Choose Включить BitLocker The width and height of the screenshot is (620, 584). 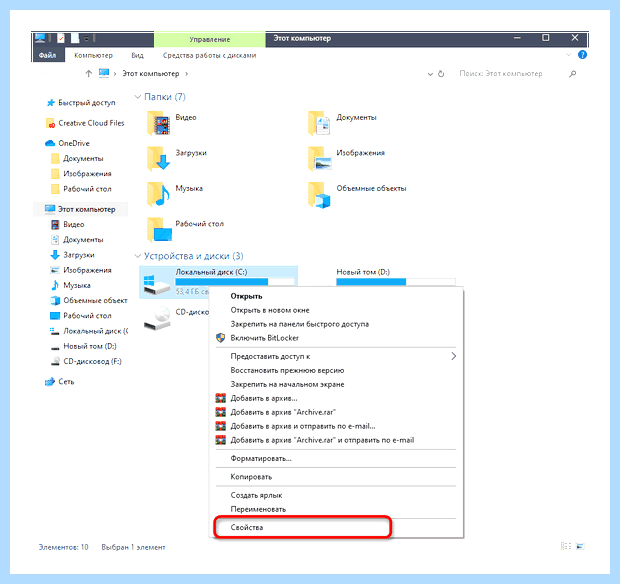(x=336, y=338)
